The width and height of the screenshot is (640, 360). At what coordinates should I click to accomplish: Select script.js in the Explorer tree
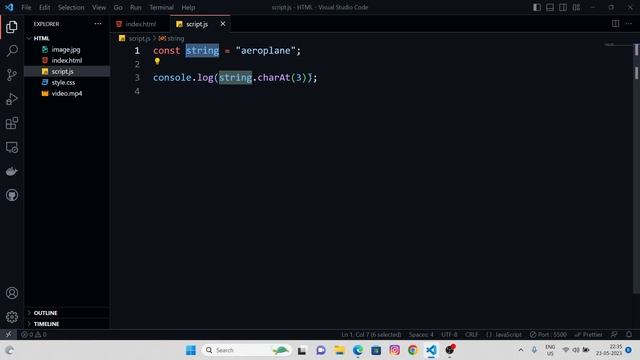point(67,71)
